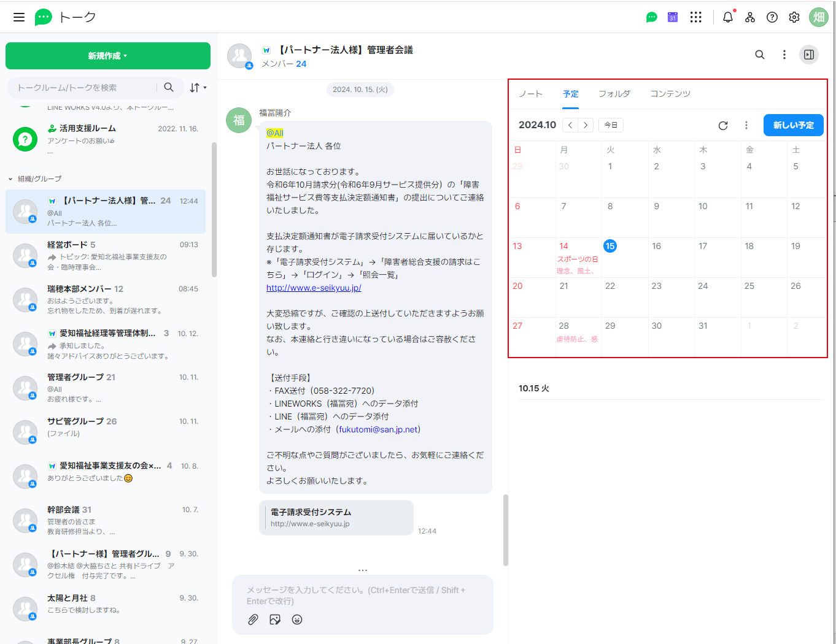
Task: Open the app grid launcher
Action: click(x=695, y=17)
